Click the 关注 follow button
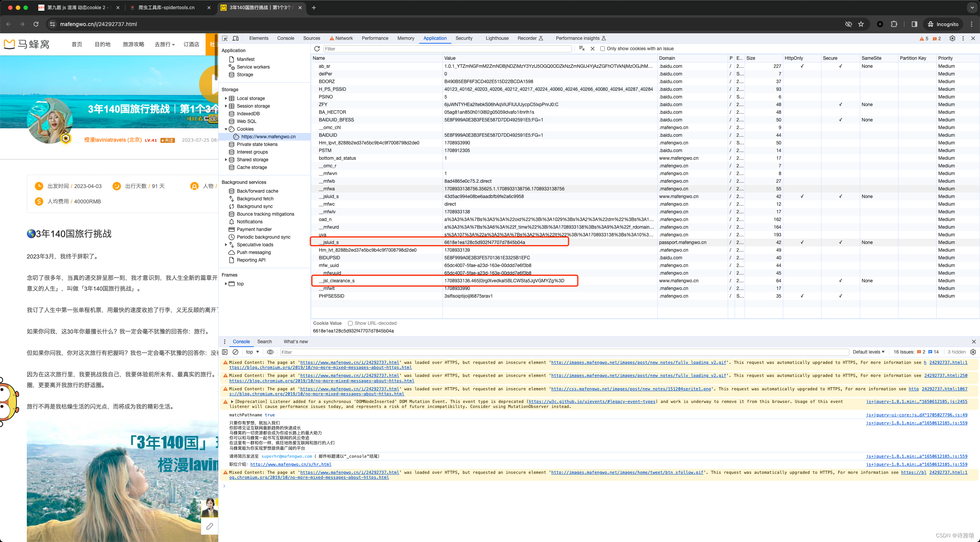Viewport: 980px width, 542px height. coord(168,140)
